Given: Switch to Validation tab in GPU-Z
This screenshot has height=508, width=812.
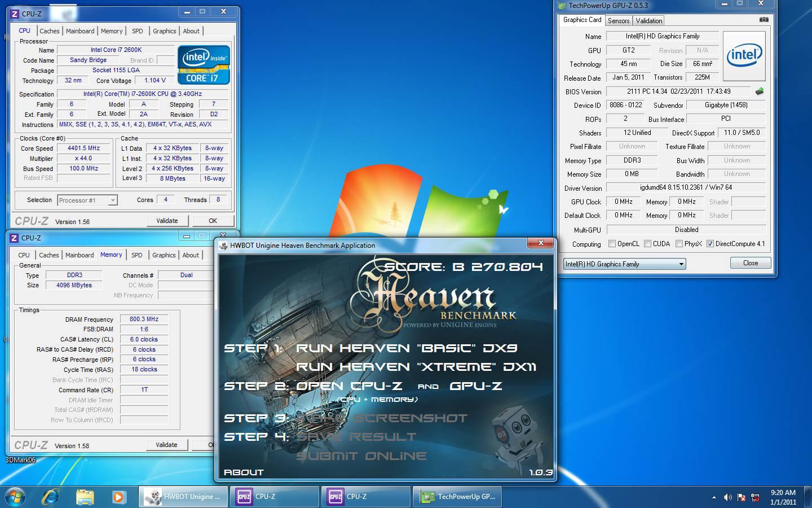Looking at the screenshot, I should pos(648,20).
